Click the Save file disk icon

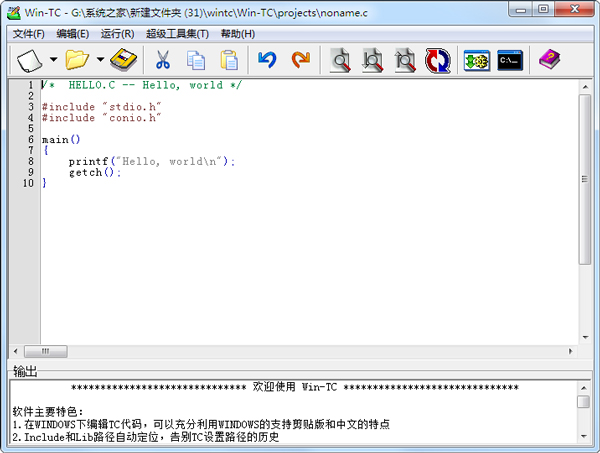[123, 60]
